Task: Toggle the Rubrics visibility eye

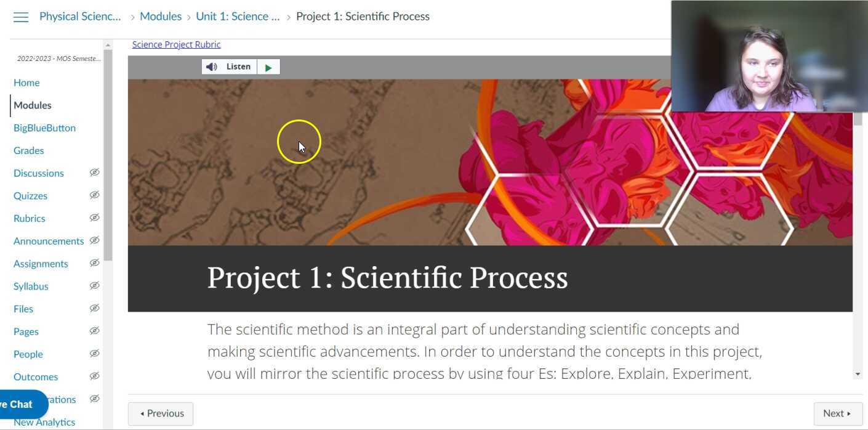Action: [94, 217]
